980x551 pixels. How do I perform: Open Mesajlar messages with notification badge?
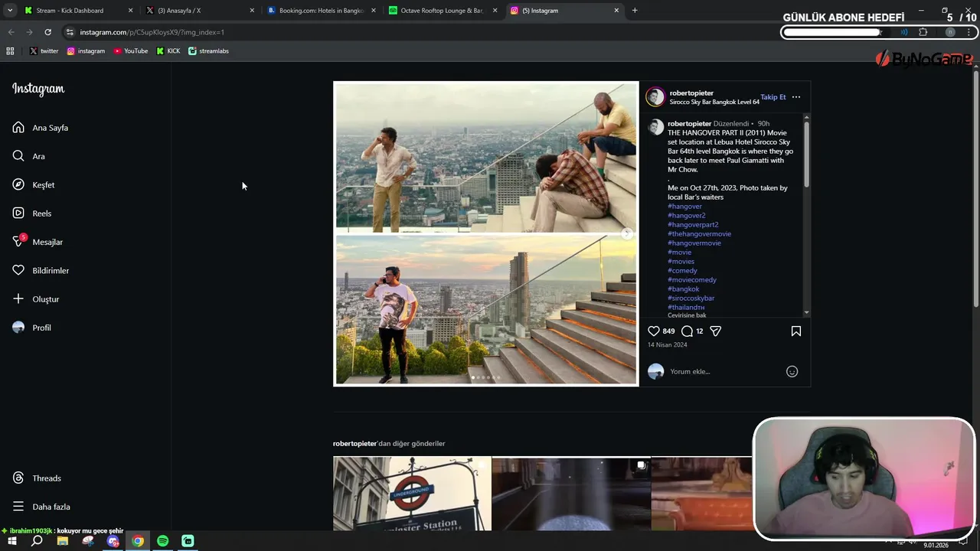tap(18, 242)
